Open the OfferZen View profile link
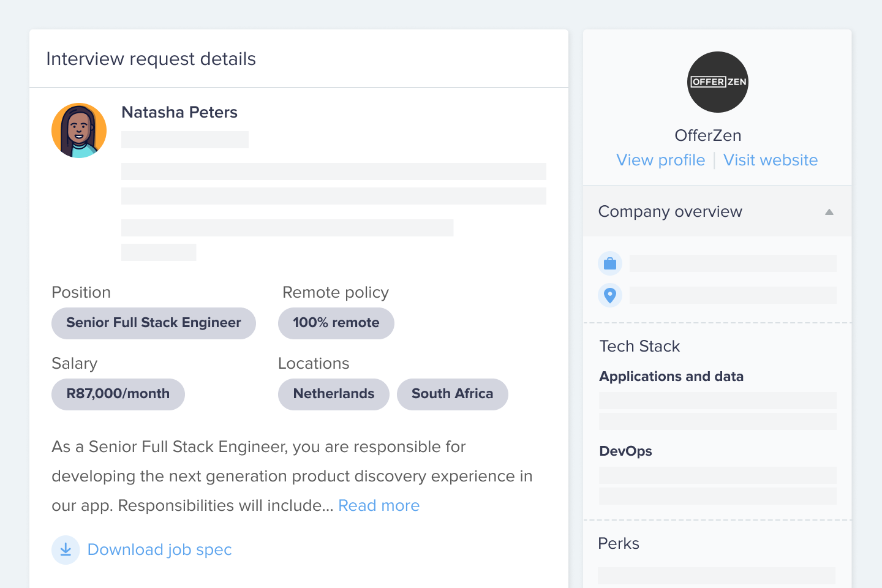Viewport: 882px width, 588px height. [x=660, y=160]
